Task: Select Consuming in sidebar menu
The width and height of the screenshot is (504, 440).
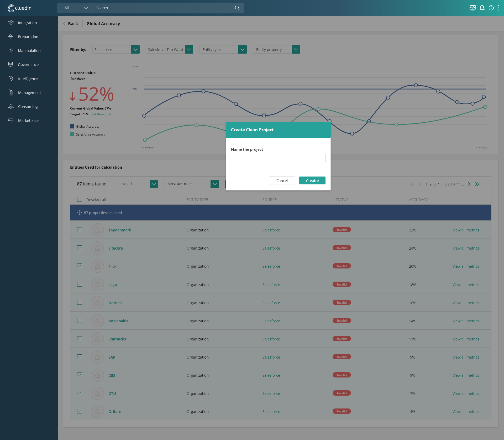Action: pyautogui.click(x=28, y=107)
